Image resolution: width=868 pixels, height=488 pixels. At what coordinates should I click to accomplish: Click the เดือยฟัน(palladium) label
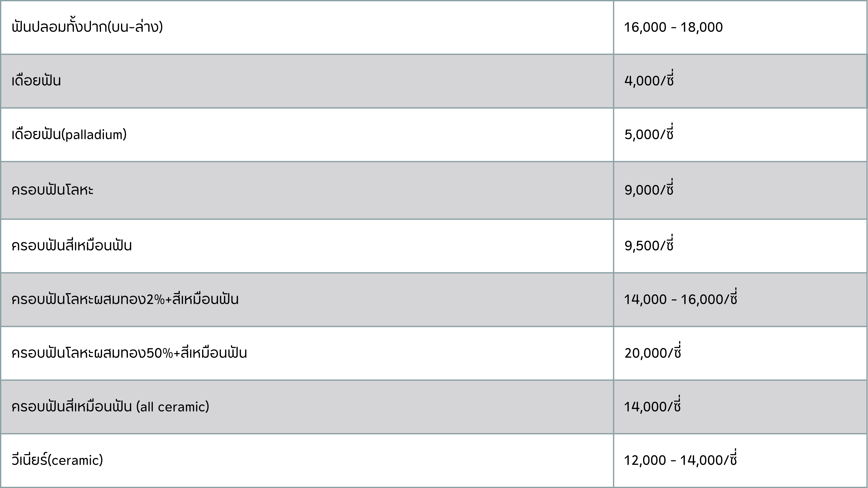[69, 135]
